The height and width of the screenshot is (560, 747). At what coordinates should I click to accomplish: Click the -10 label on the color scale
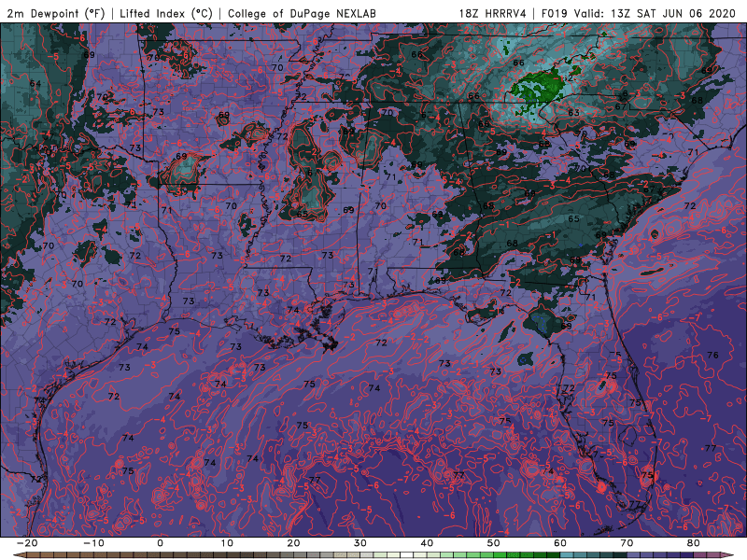point(93,543)
